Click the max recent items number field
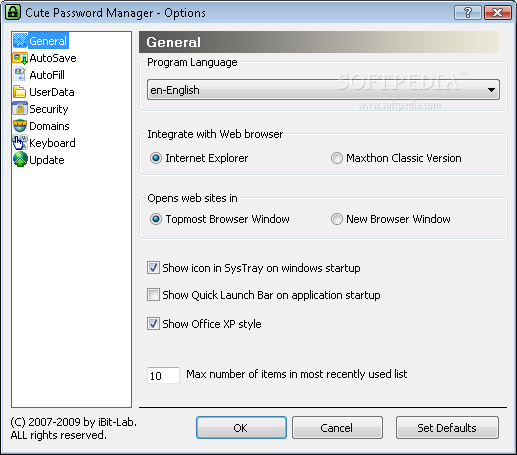This screenshot has height=455, width=517. click(x=163, y=375)
